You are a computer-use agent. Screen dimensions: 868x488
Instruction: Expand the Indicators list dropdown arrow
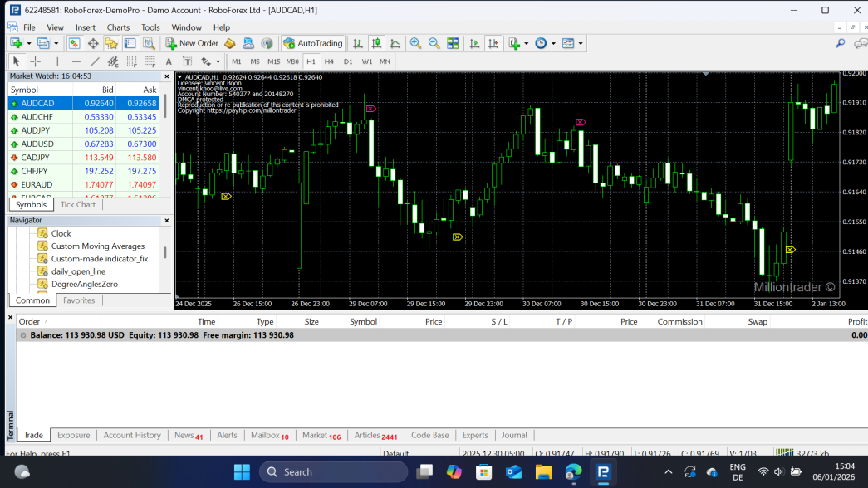coord(526,43)
